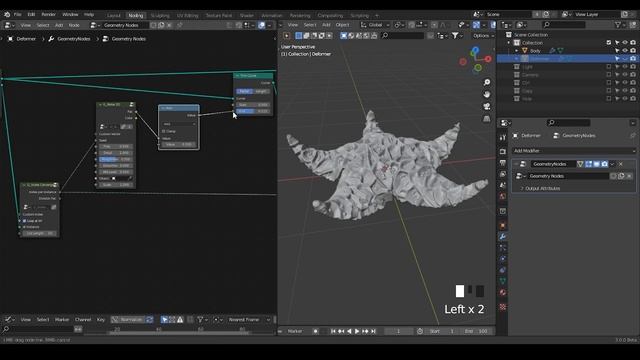This screenshot has height=360, width=640.
Task: Open the Modifier properties wrench tab
Action: click(x=503, y=237)
